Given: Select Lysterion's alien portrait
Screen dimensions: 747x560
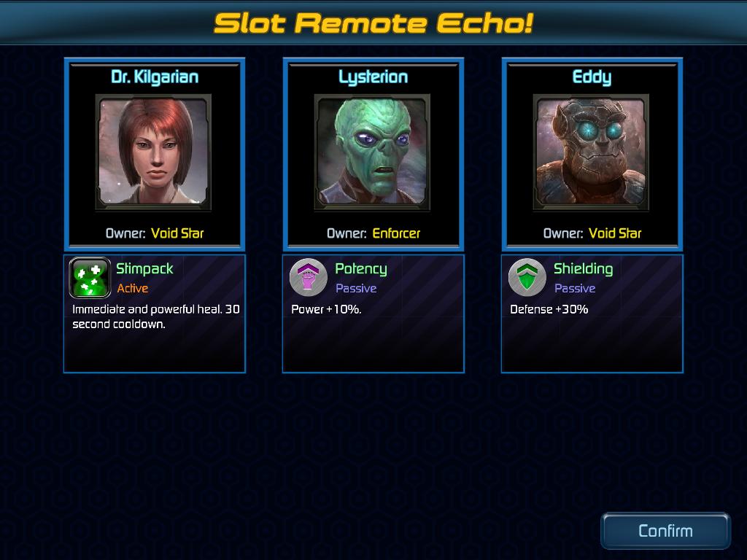Looking at the screenshot, I should (372, 152).
